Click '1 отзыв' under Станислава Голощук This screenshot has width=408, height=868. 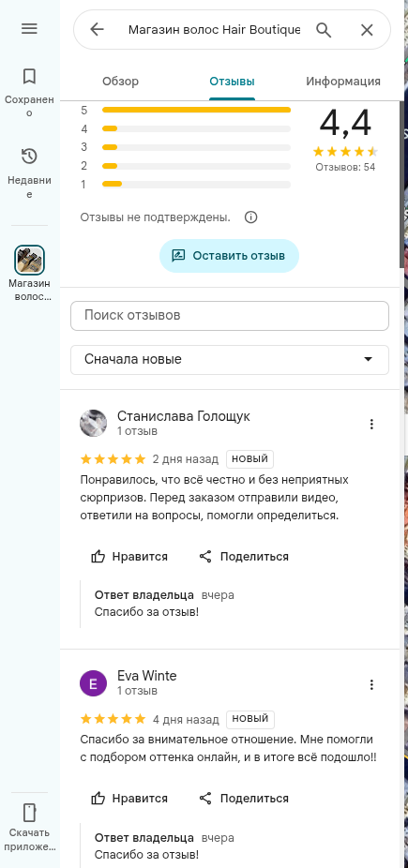point(137,430)
